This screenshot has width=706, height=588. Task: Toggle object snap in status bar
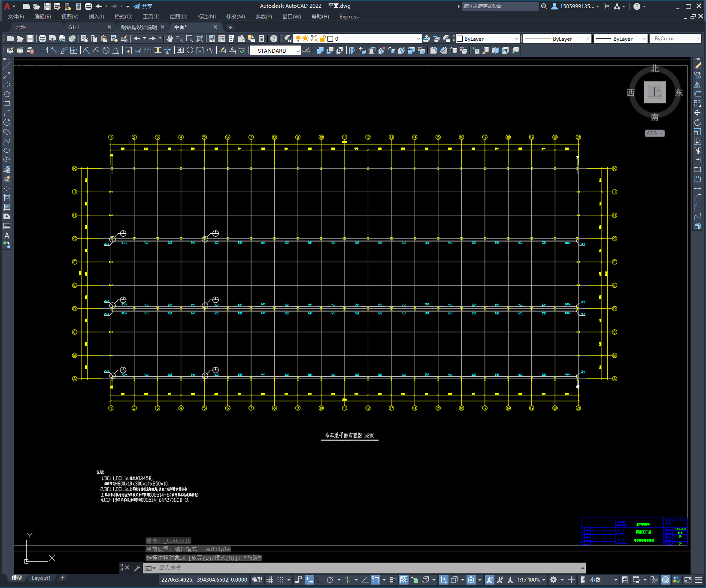376,580
